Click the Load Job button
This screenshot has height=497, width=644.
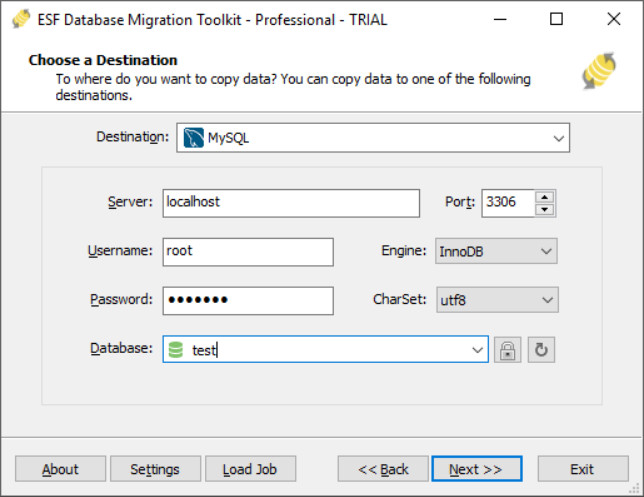pos(250,469)
